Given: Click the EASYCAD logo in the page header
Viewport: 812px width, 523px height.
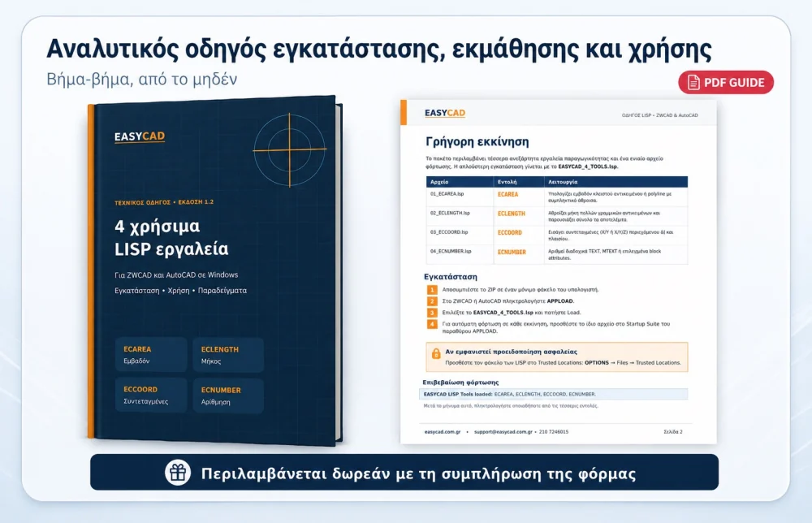Looking at the screenshot, I should click(x=445, y=113).
